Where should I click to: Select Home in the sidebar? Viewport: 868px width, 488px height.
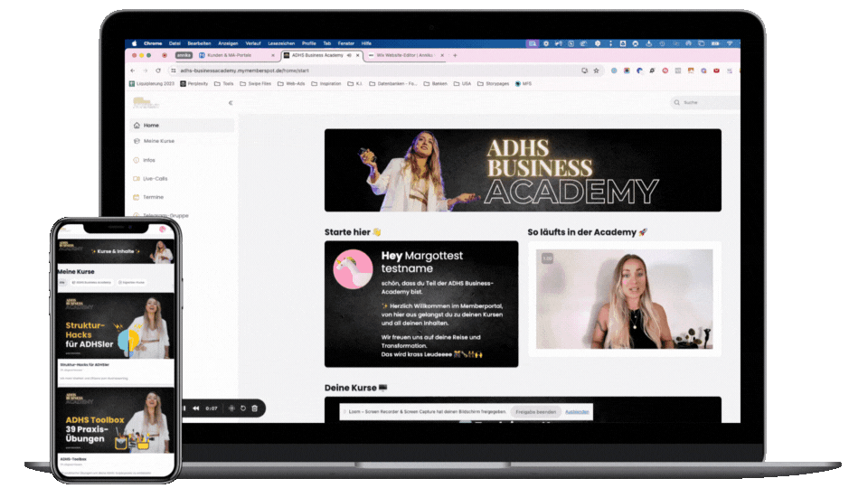[182, 126]
